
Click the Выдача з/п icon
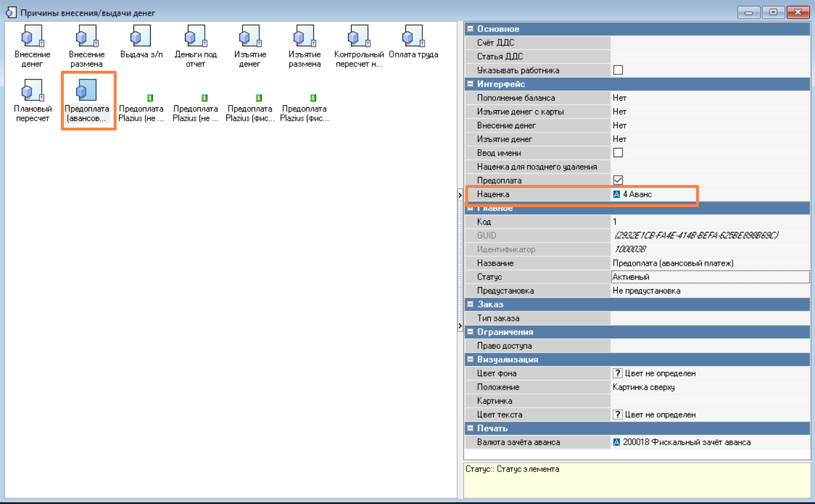(141, 38)
